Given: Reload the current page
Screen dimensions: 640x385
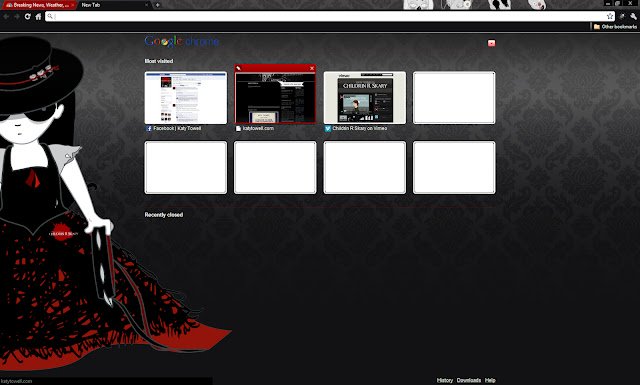Looking at the screenshot, I should (27, 16).
